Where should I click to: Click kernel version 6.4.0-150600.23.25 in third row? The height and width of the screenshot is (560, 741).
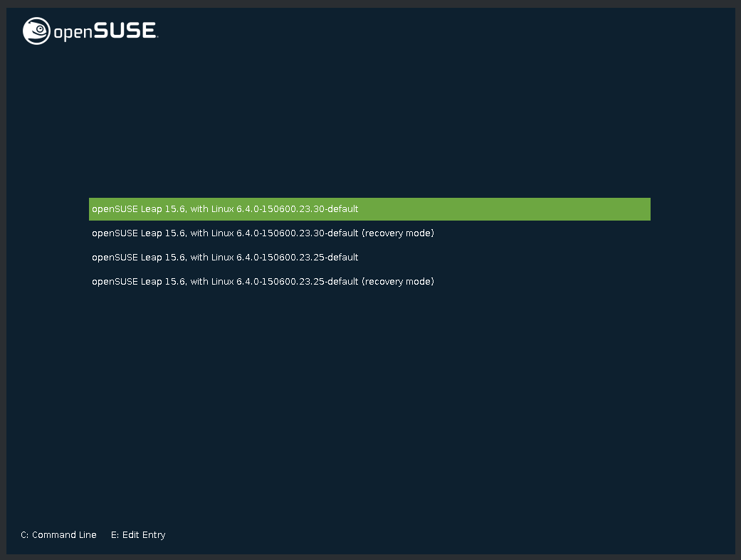[280, 258]
